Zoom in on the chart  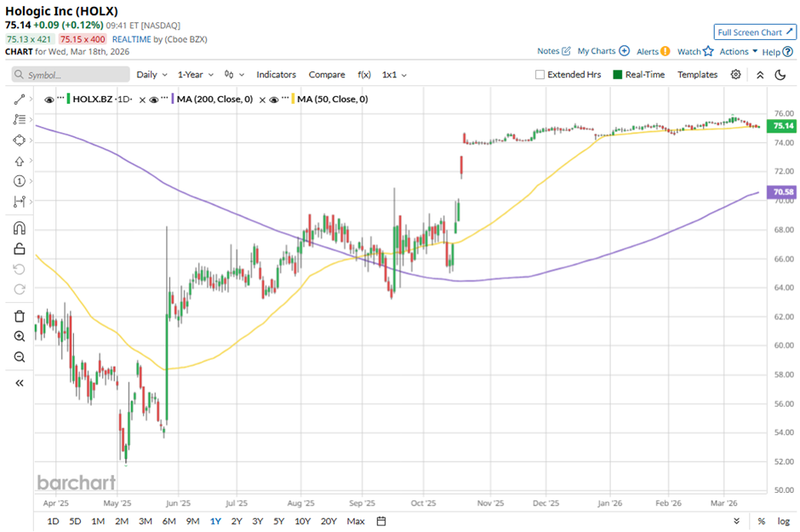click(19, 336)
